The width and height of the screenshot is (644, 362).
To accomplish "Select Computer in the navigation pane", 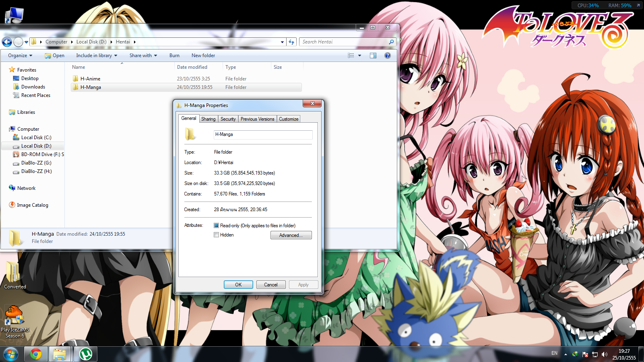I will [x=28, y=129].
